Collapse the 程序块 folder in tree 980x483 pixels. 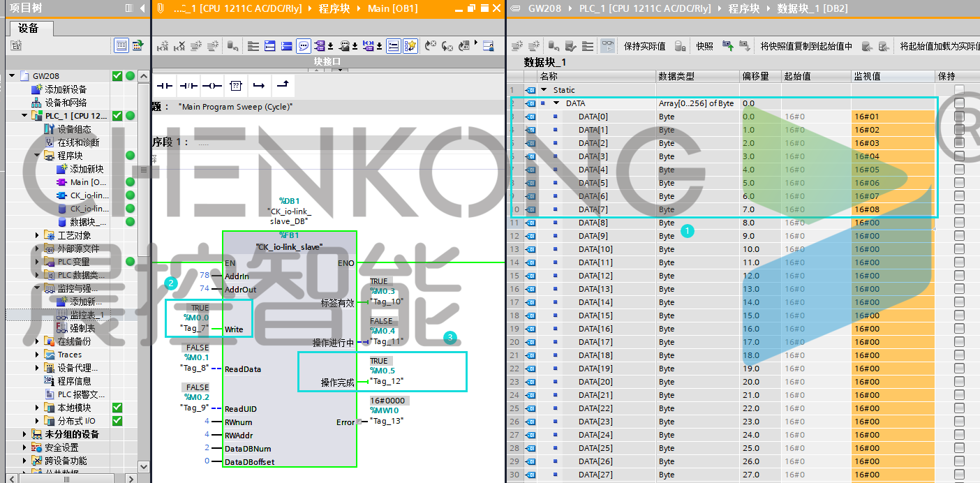38,156
